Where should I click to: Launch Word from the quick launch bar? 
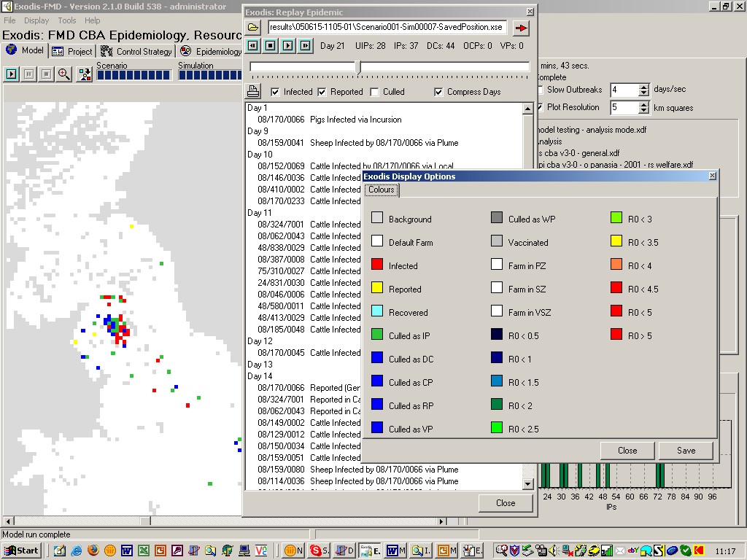(x=127, y=551)
